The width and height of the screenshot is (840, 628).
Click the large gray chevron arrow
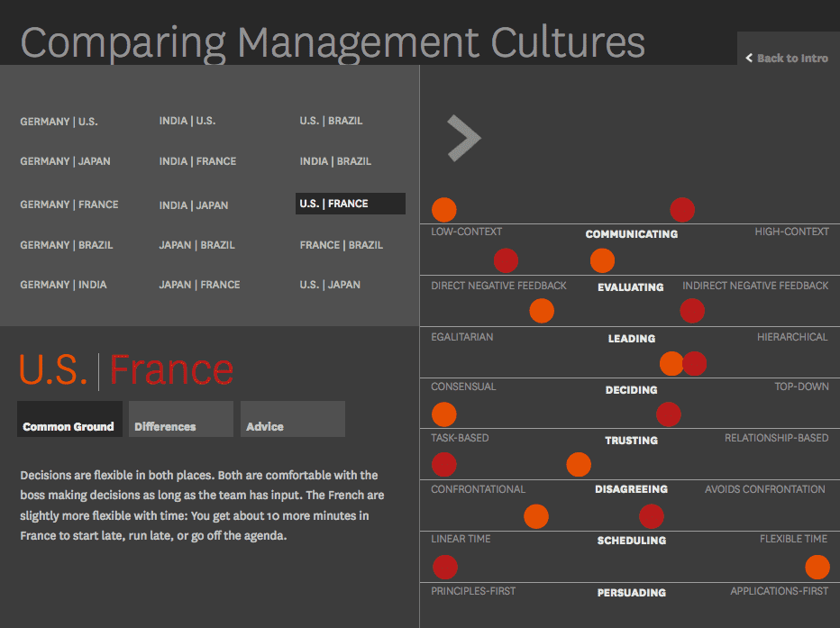point(463,139)
